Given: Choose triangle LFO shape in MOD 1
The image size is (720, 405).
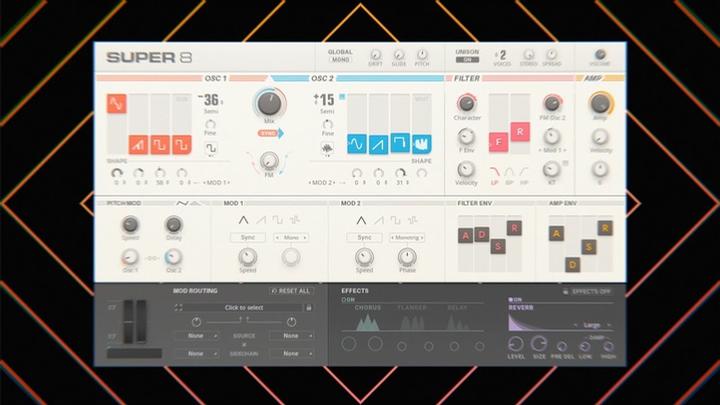Looking at the screenshot, I should click(x=243, y=220).
